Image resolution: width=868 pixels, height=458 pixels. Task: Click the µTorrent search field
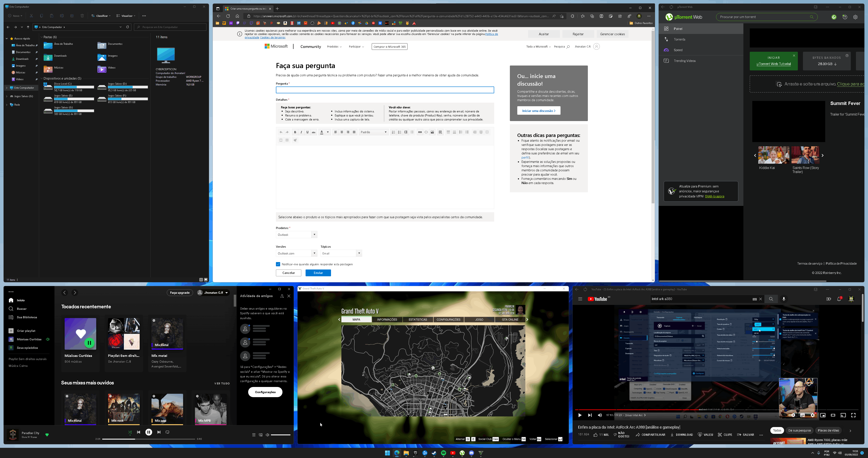pyautogui.click(x=766, y=17)
